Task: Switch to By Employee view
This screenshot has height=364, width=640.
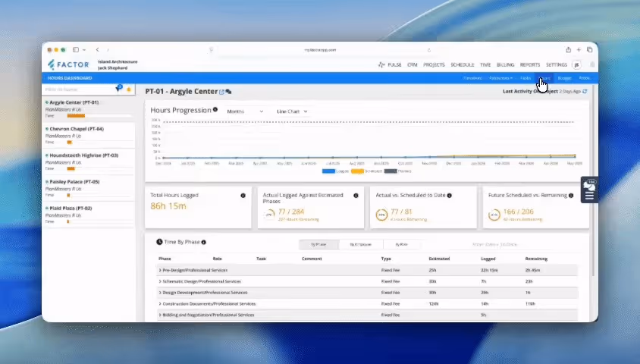Action: 361,244
